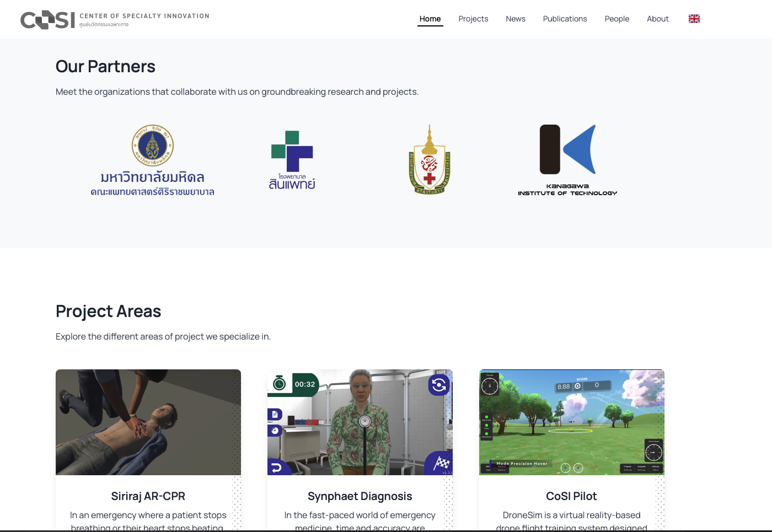Open the Synphaet Diagnosis project image
The height and width of the screenshot is (532, 772).
coord(360,422)
